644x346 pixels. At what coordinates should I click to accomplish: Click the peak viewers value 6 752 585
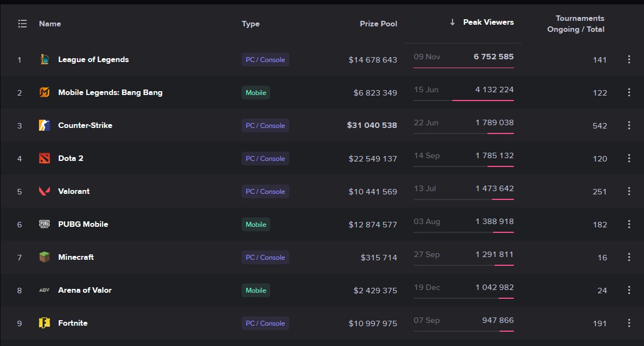click(x=494, y=57)
